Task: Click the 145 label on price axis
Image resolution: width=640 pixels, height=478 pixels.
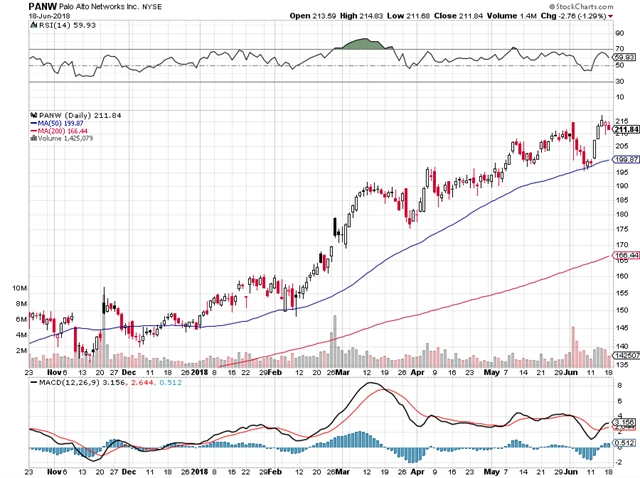Action: (x=621, y=328)
